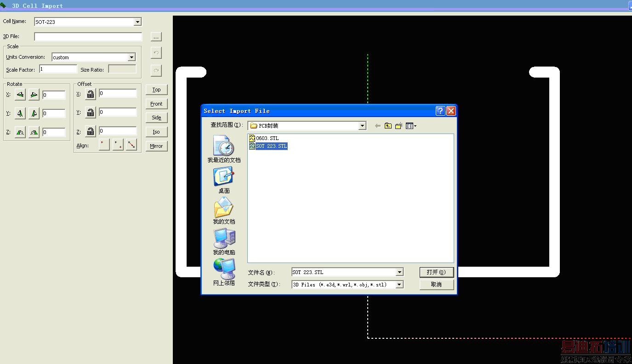Click the Rotate X value field

pyautogui.click(x=54, y=95)
